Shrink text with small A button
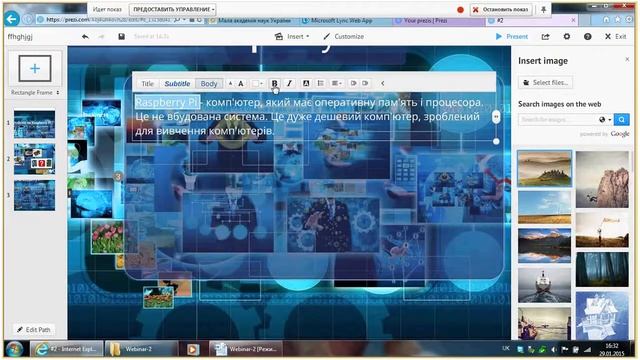Image resolution: width=640 pixels, height=360 pixels. coord(230,84)
